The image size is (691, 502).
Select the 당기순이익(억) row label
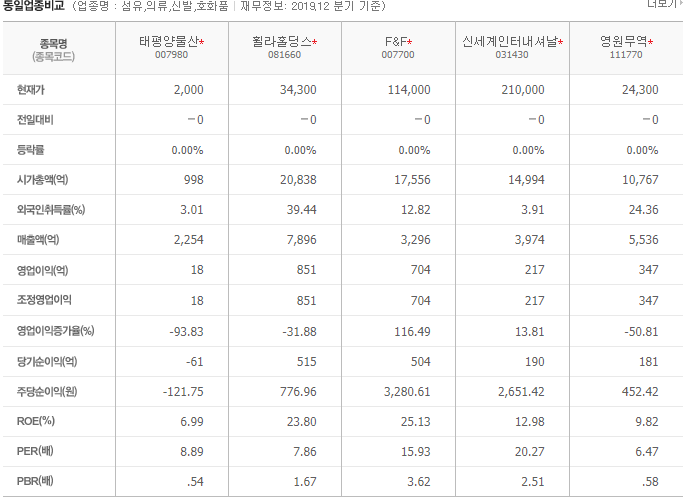tap(47, 362)
